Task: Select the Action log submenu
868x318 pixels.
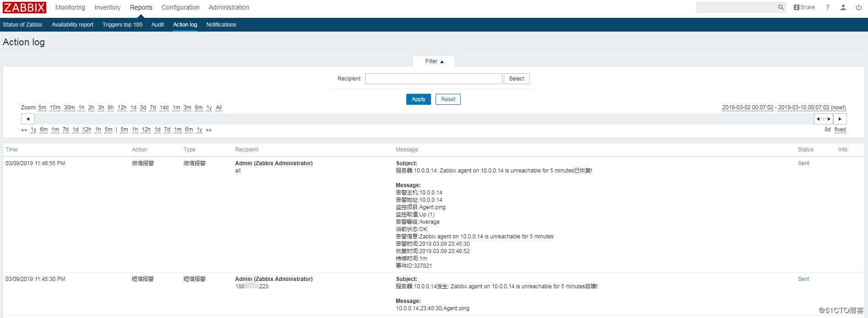Action: coord(185,25)
